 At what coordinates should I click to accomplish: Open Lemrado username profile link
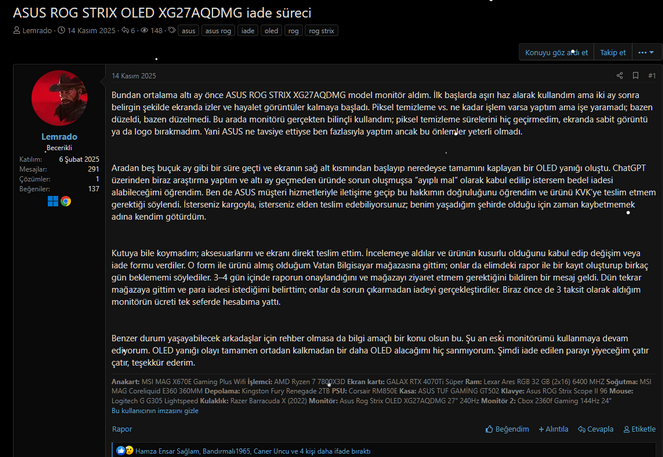(x=59, y=137)
